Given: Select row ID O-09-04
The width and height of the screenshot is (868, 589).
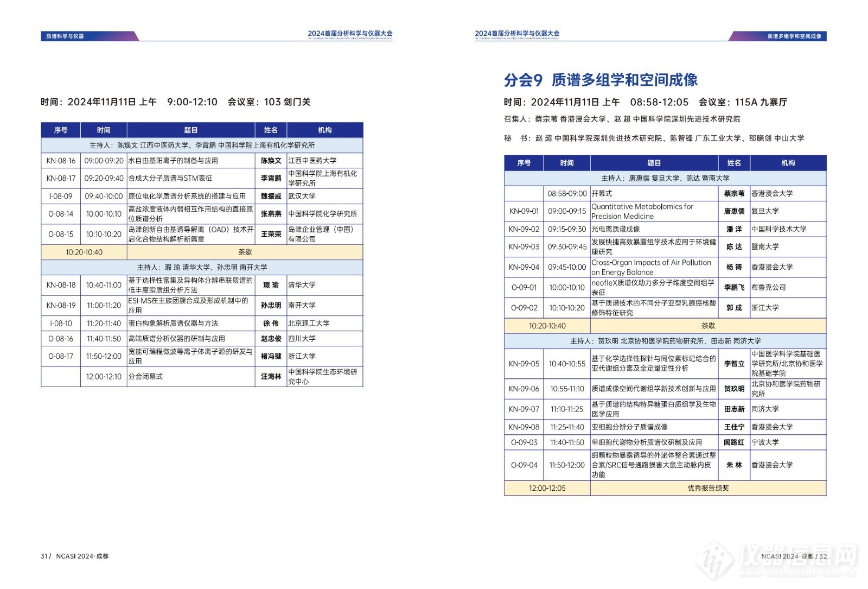Looking at the screenshot, I should (524, 465).
